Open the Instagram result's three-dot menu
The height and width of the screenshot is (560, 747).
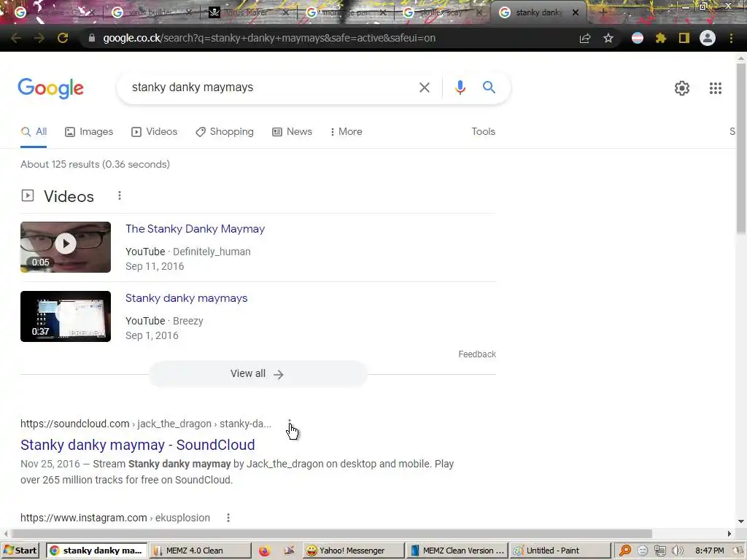click(228, 518)
